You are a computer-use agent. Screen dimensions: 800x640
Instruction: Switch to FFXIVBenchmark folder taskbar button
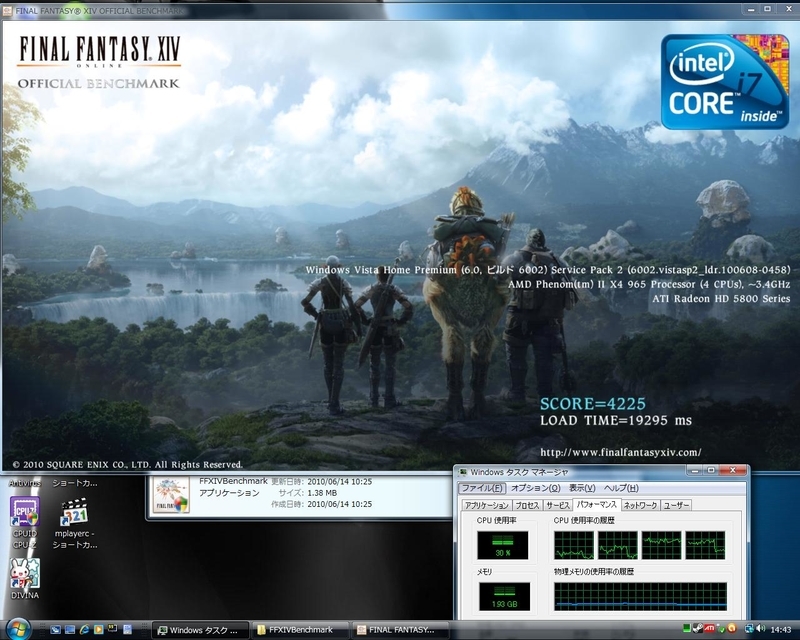pos(300,630)
